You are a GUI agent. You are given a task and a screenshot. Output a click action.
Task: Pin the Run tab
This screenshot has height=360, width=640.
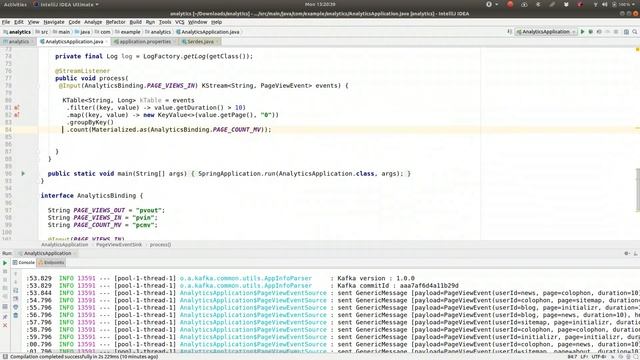(5, 316)
